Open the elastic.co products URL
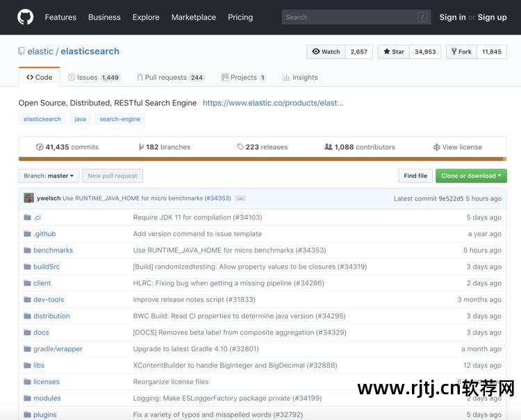Viewport: 521px width, 420px height. coord(273,103)
